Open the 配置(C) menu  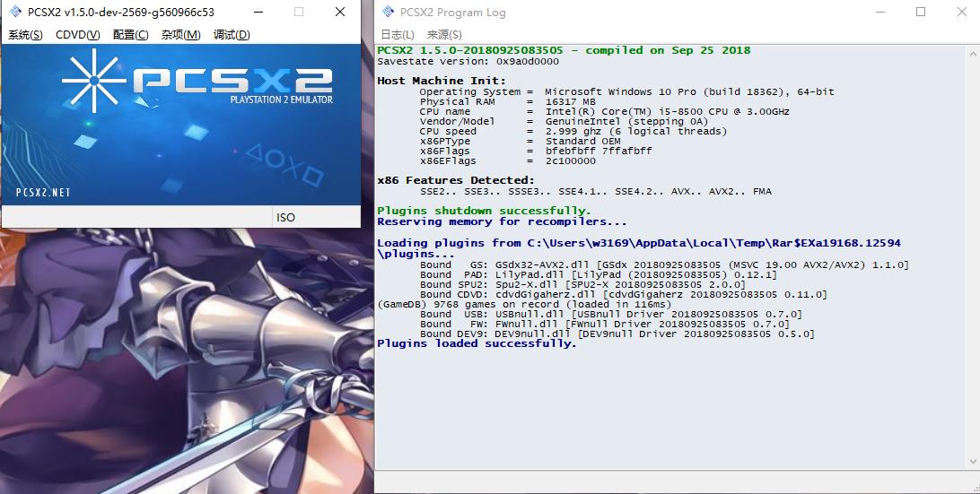(131, 35)
